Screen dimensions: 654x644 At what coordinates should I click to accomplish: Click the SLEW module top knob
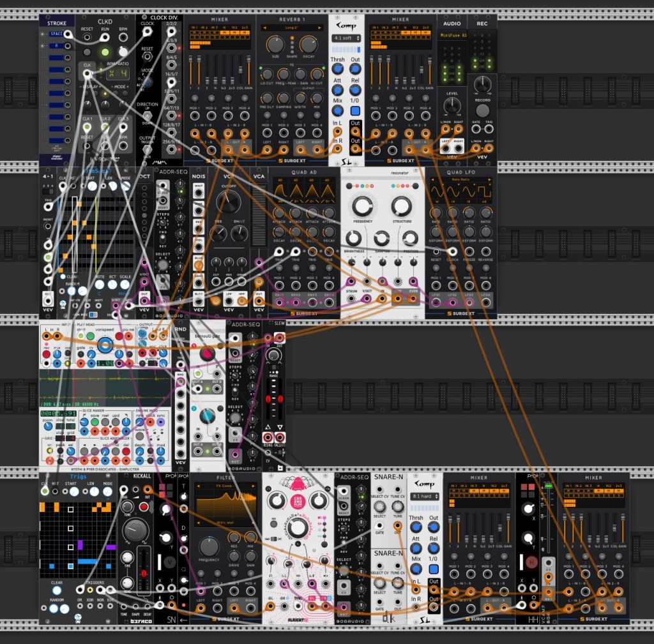273,356
